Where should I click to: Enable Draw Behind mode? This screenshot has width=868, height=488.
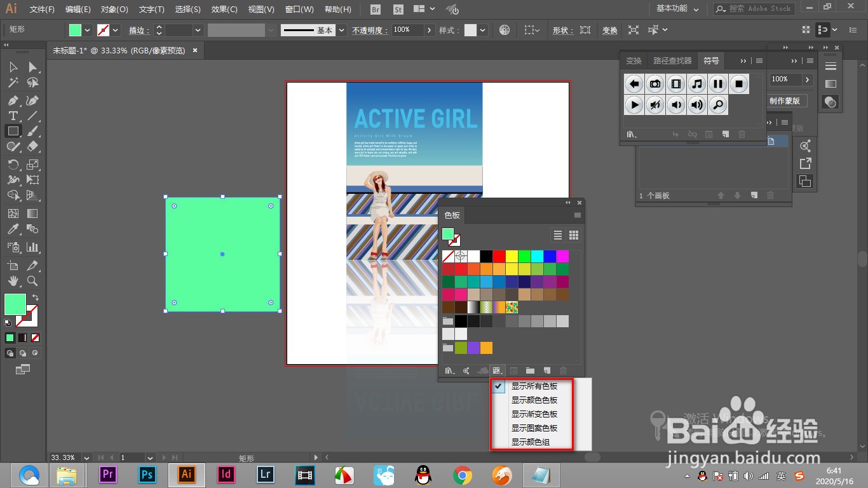22,353
